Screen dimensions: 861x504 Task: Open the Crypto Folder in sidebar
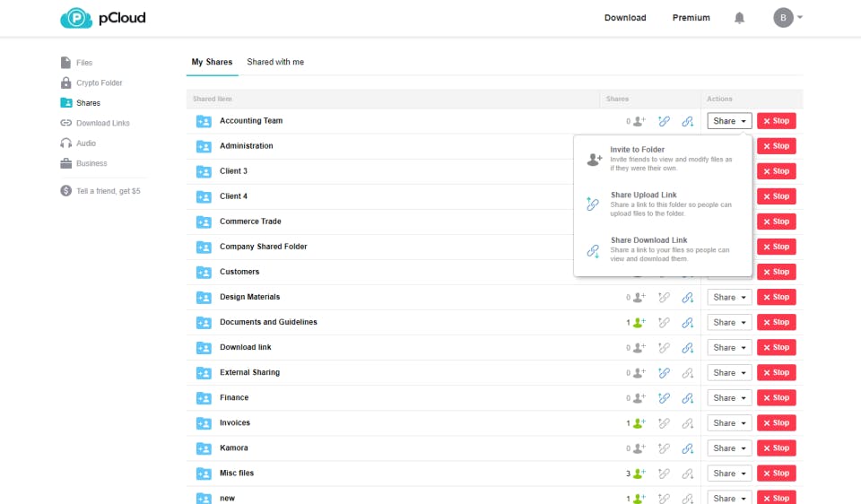99,83
